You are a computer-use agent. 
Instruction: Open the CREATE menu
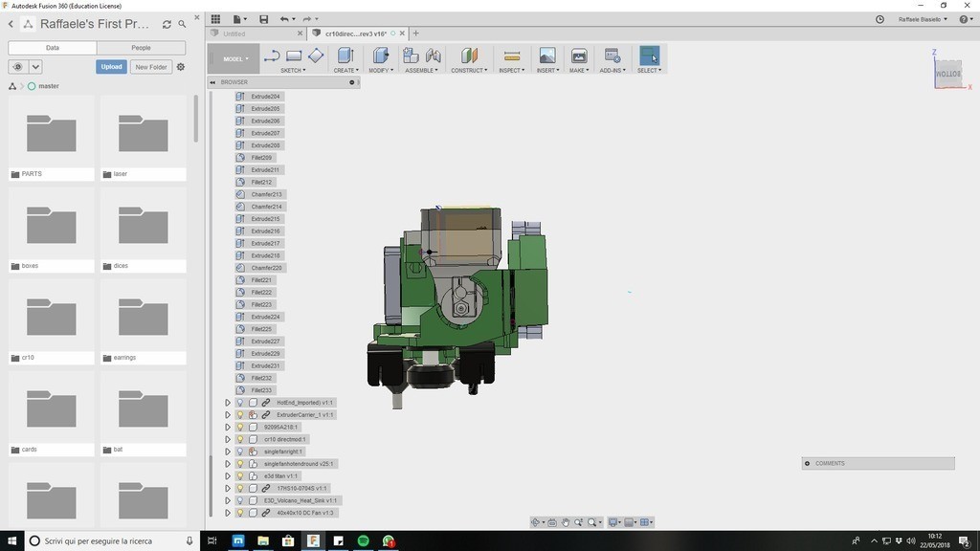(345, 71)
